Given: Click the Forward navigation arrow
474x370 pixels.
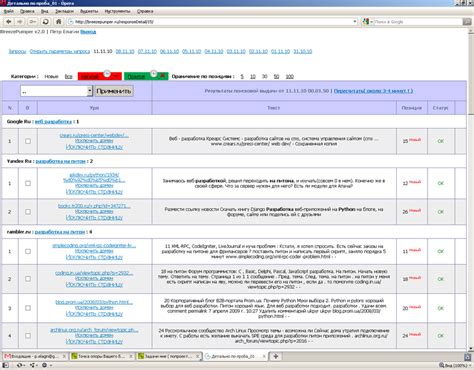Looking at the screenshot, I should (20, 22).
